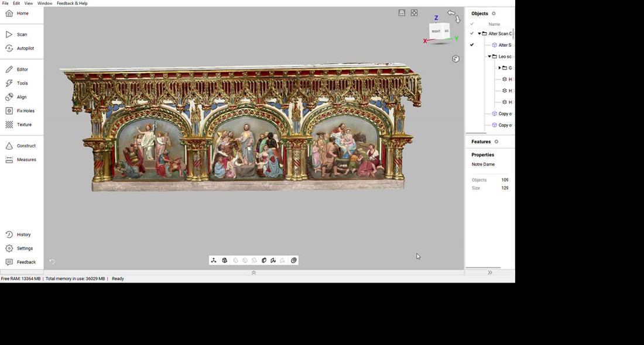Open the Window menu
The width and height of the screenshot is (644, 345).
44,4
